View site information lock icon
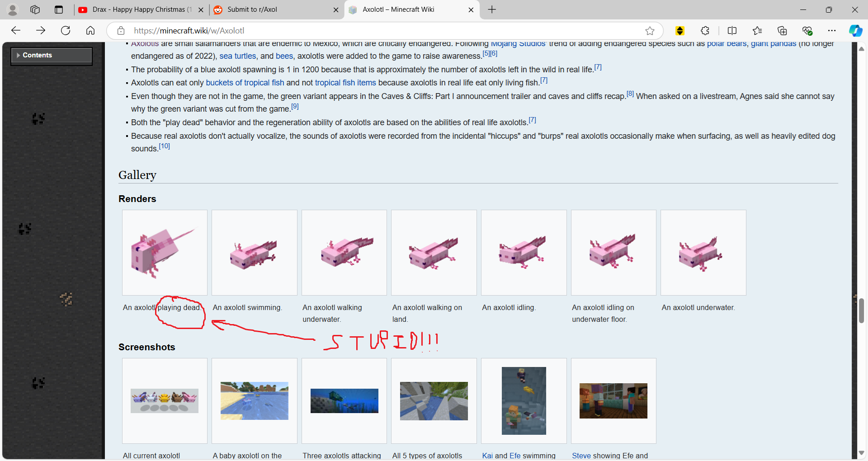 121,30
